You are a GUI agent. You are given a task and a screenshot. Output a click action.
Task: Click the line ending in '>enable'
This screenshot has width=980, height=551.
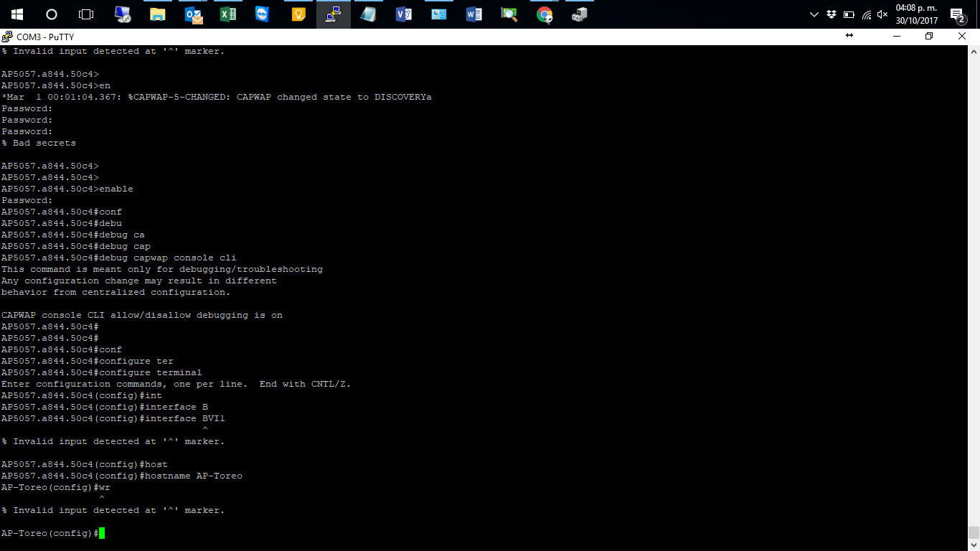pos(67,189)
